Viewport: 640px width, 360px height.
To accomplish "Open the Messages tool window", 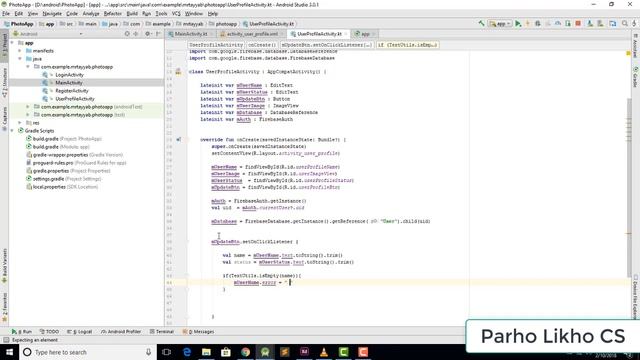I will [x=198, y=331].
